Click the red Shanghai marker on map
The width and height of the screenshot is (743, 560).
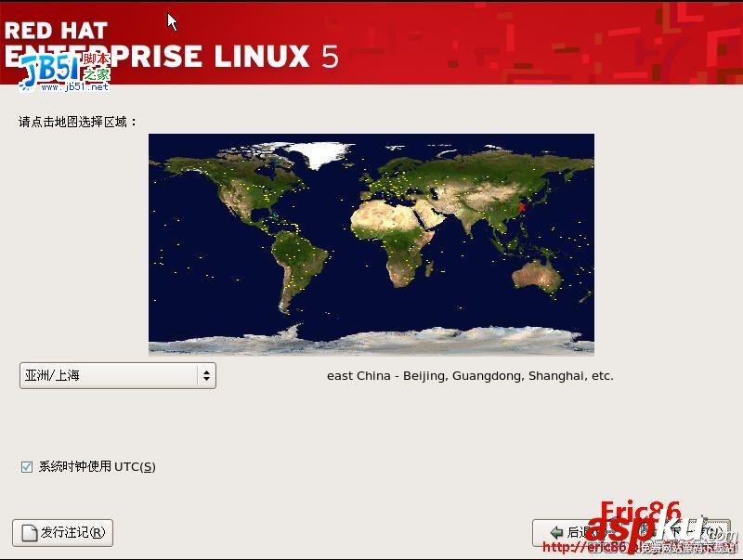tap(522, 207)
